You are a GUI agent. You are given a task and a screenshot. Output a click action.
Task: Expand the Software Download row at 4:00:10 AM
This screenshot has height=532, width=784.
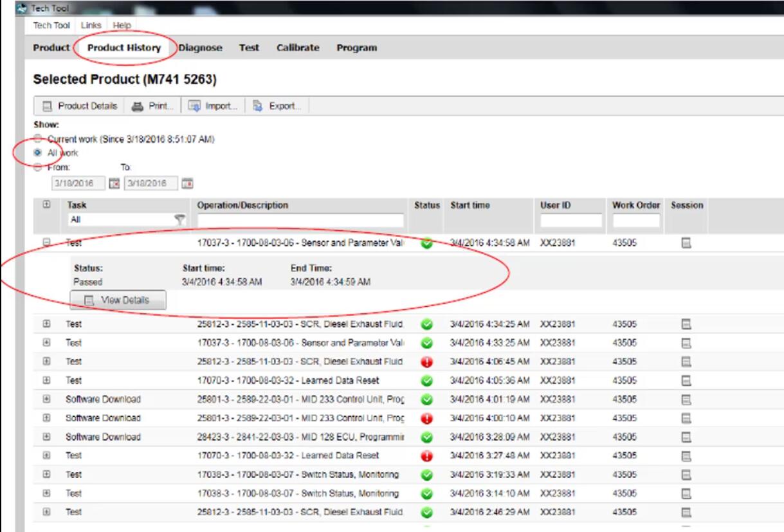pos(46,417)
